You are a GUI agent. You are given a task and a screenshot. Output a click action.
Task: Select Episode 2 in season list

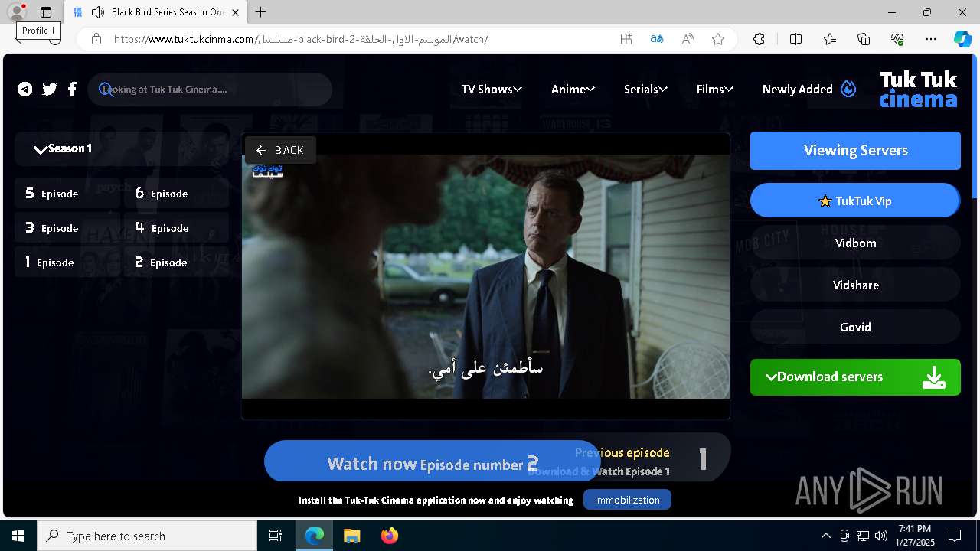tap(177, 262)
